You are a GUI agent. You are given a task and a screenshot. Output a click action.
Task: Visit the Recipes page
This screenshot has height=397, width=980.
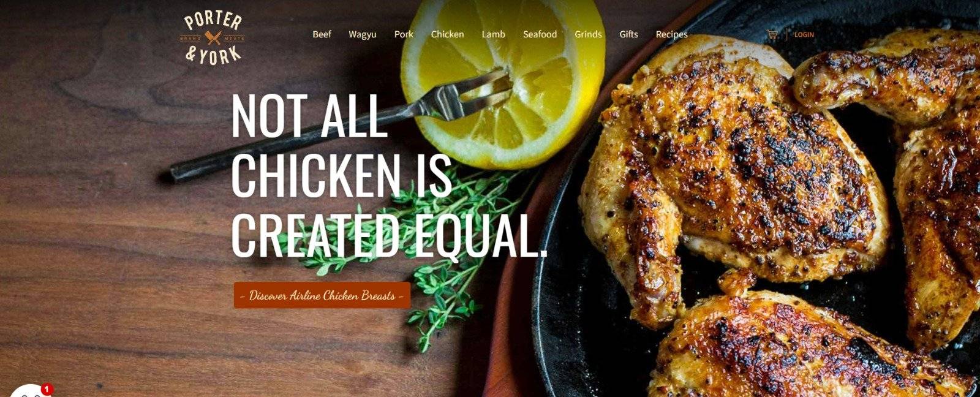671,34
